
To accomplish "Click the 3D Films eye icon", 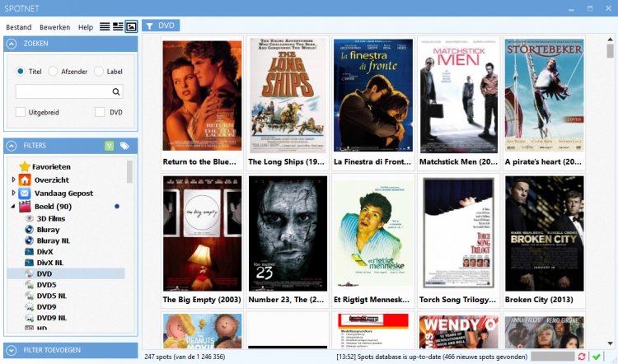I will [29, 218].
